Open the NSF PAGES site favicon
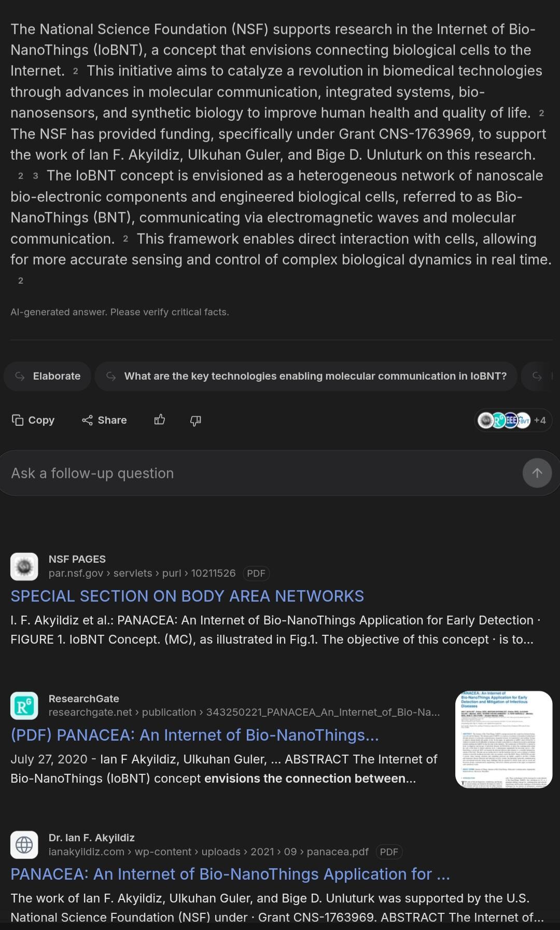This screenshot has width=560, height=930. pos(24,566)
